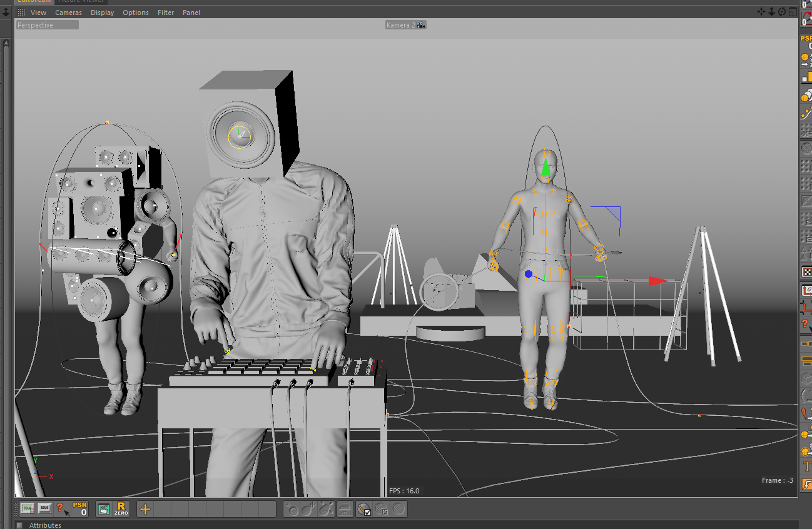Click the Attributes panel label
This screenshot has width=812, height=529.
[x=45, y=525]
